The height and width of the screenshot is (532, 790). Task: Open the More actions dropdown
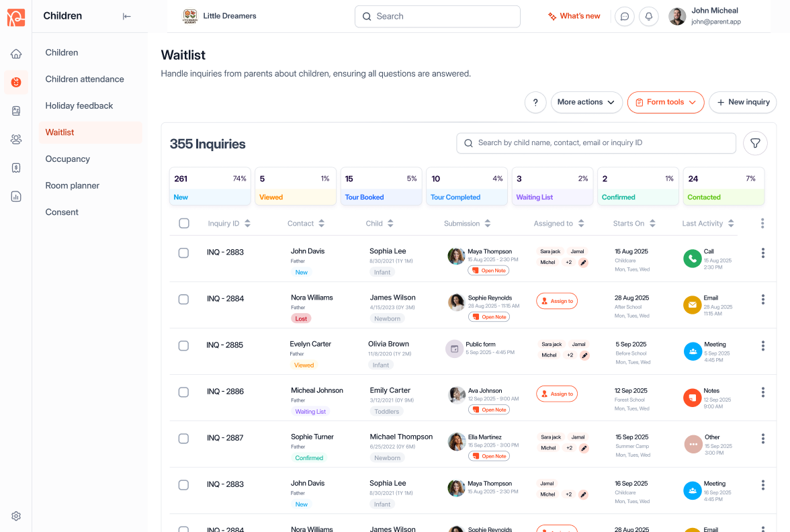pos(585,102)
